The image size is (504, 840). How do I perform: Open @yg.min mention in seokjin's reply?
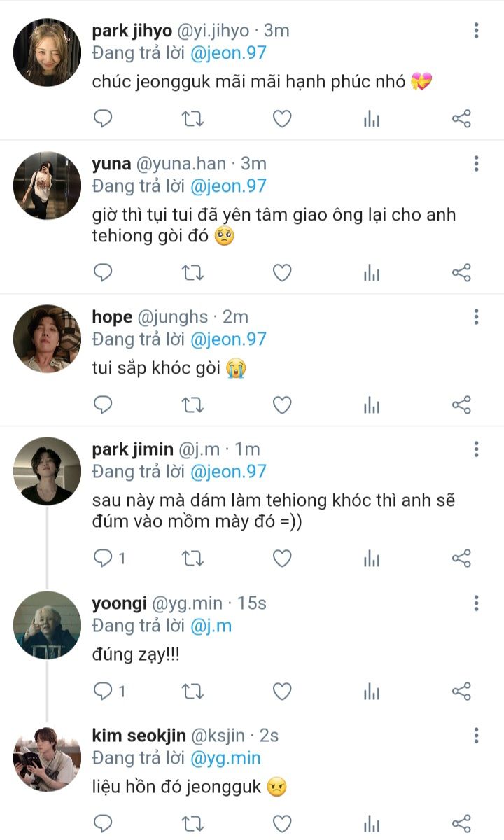pyautogui.click(x=225, y=757)
